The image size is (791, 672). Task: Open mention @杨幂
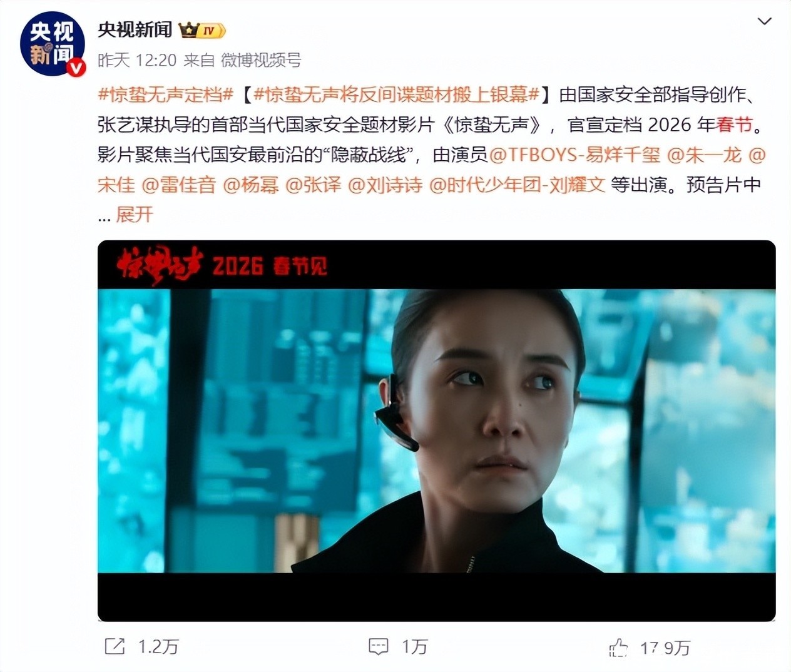click(x=250, y=185)
